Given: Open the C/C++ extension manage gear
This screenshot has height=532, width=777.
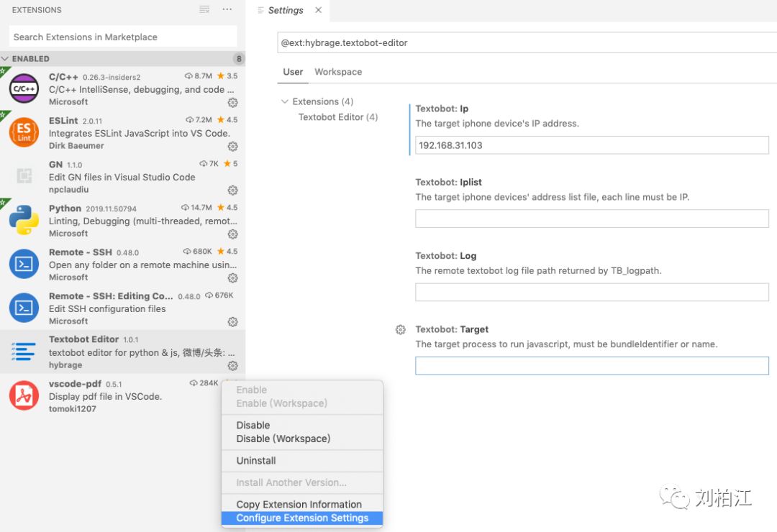Looking at the screenshot, I should coord(232,103).
